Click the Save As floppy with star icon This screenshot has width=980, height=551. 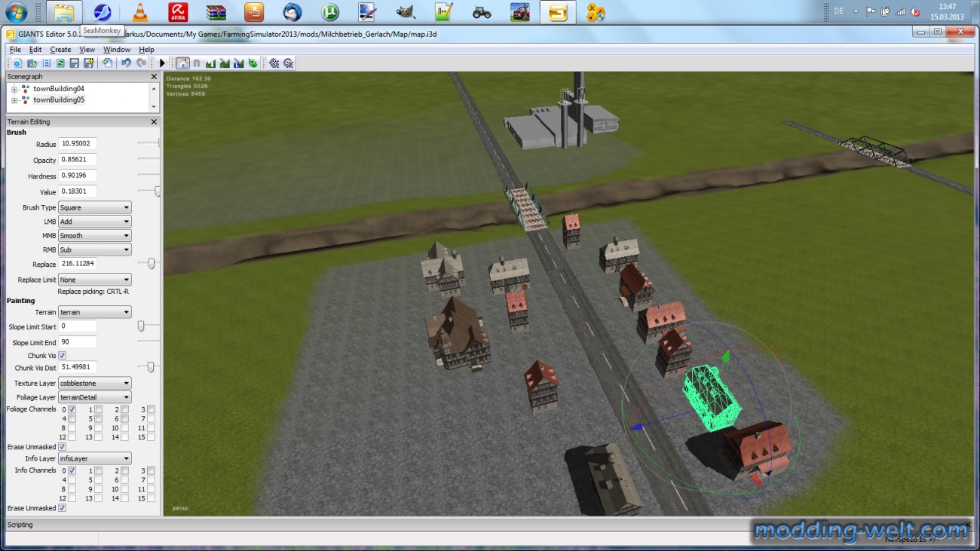pos(88,63)
